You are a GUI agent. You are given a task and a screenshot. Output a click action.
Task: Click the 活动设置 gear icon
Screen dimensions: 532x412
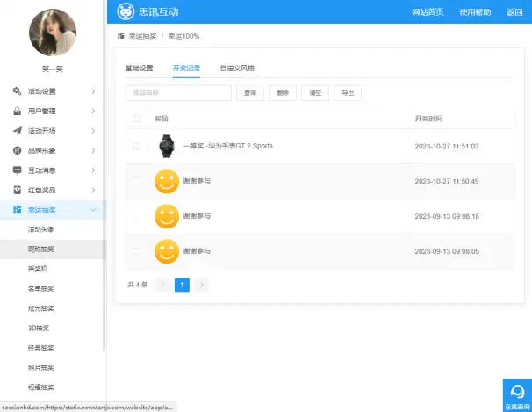pos(17,91)
